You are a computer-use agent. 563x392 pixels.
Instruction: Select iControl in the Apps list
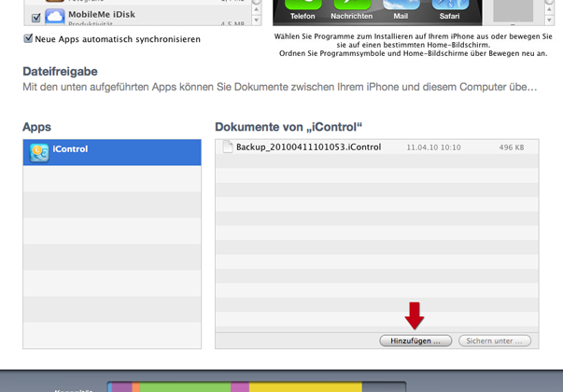112,152
